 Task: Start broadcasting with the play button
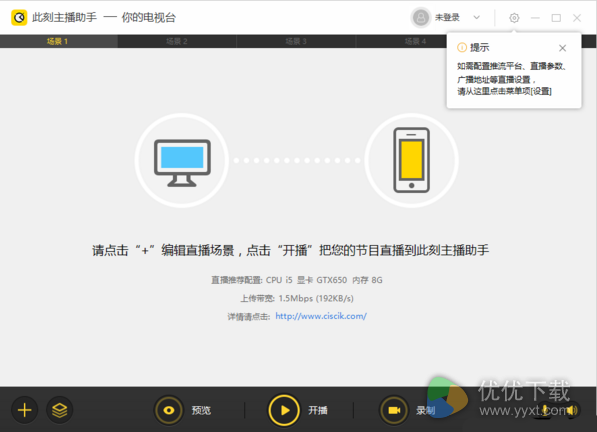point(284,410)
